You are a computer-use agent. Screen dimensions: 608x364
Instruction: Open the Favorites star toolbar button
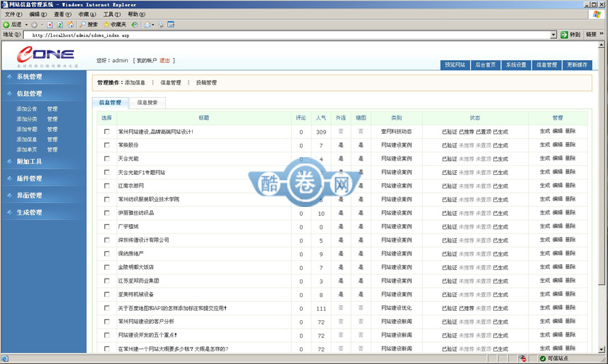point(114,25)
